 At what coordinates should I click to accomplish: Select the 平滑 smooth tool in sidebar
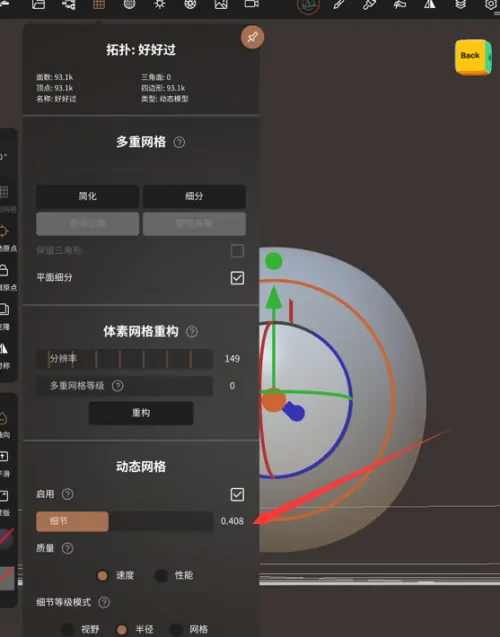[x=4, y=463]
